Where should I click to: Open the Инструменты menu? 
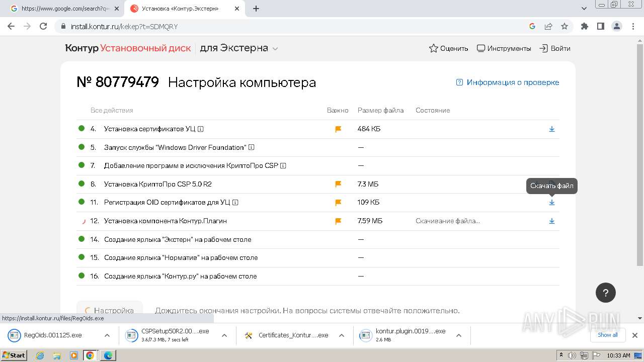pos(504,48)
